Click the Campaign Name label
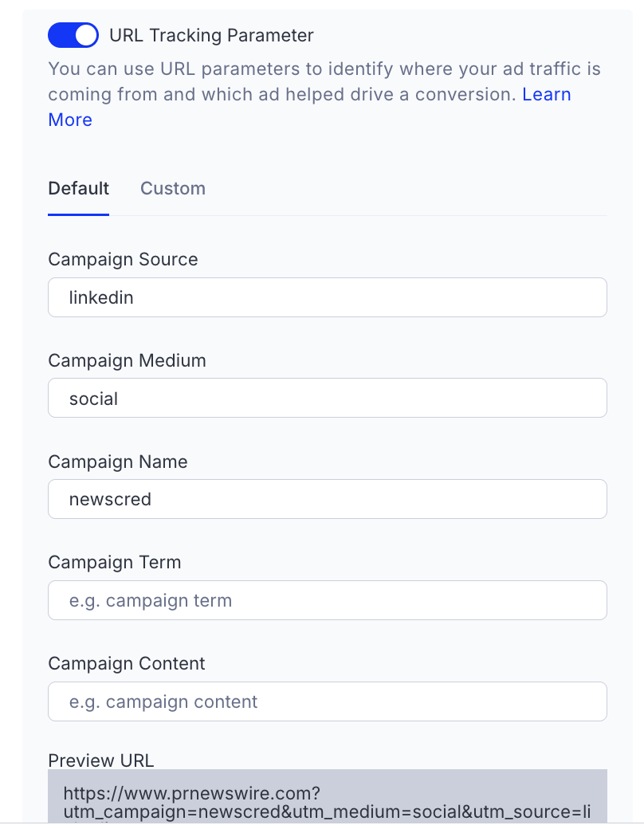644x829 pixels. [118, 462]
